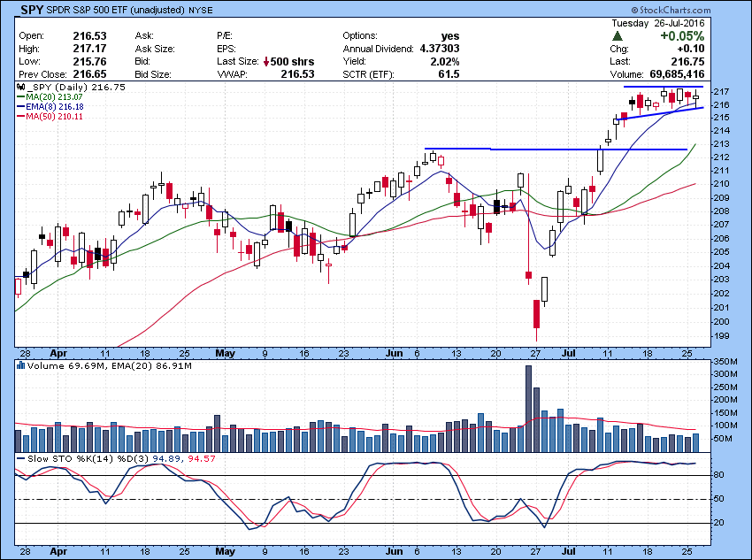Image resolution: width=752 pixels, height=560 pixels.
Task: Click the 'EPS:' label
Action: 226,49
